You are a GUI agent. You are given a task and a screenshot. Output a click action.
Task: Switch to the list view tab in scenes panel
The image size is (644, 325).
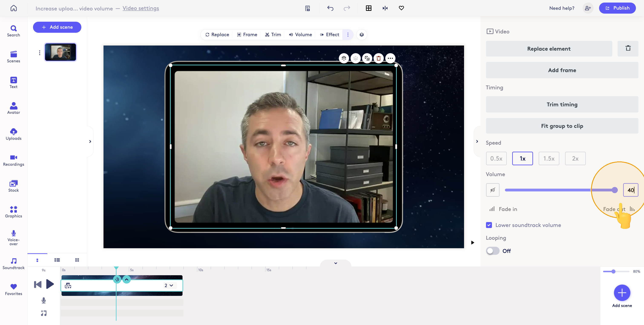57,260
